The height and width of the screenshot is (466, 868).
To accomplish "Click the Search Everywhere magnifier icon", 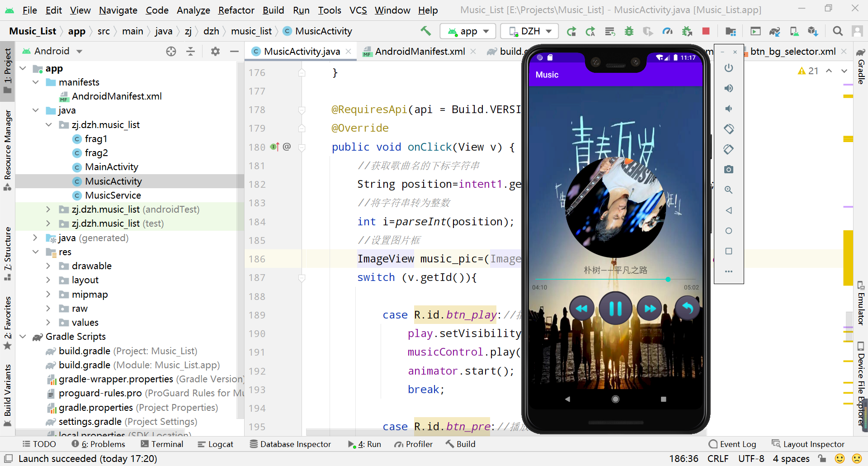I will [x=838, y=31].
